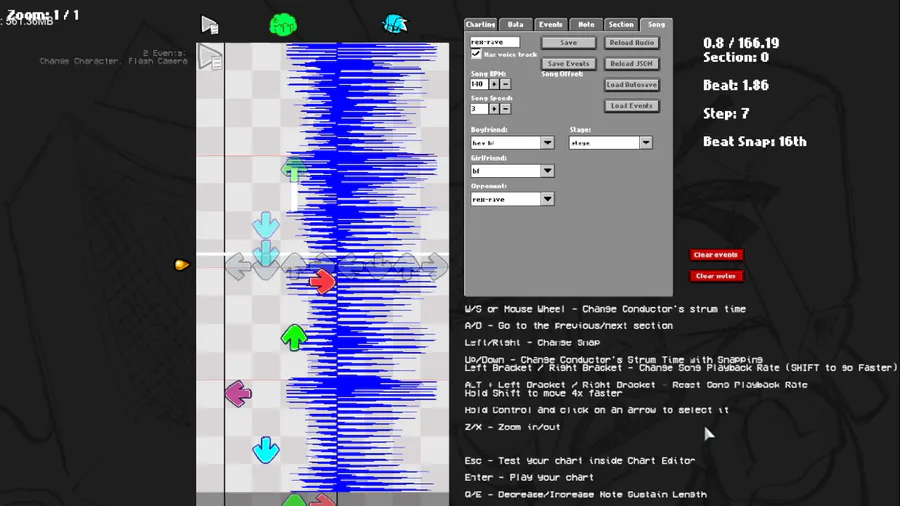This screenshot has height=506, width=900.
Task: Open the Stage dropdown
Action: tap(646, 142)
